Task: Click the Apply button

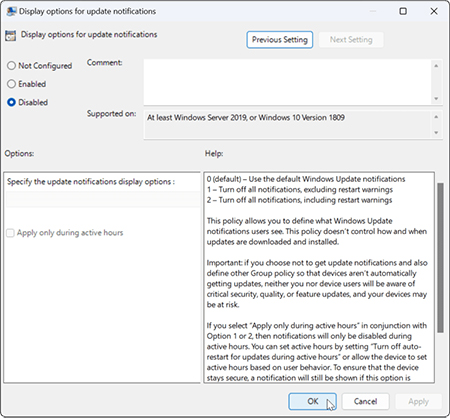Action: coord(418,401)
